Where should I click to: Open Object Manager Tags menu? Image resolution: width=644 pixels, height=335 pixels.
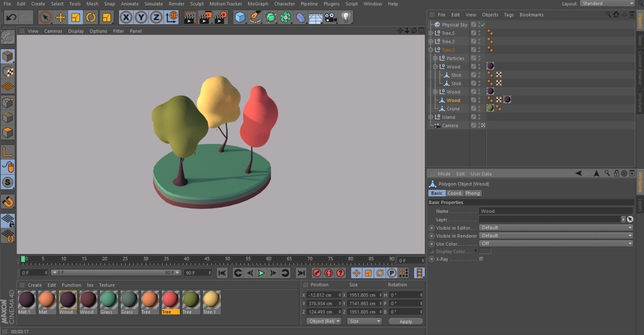click(508, 15)
